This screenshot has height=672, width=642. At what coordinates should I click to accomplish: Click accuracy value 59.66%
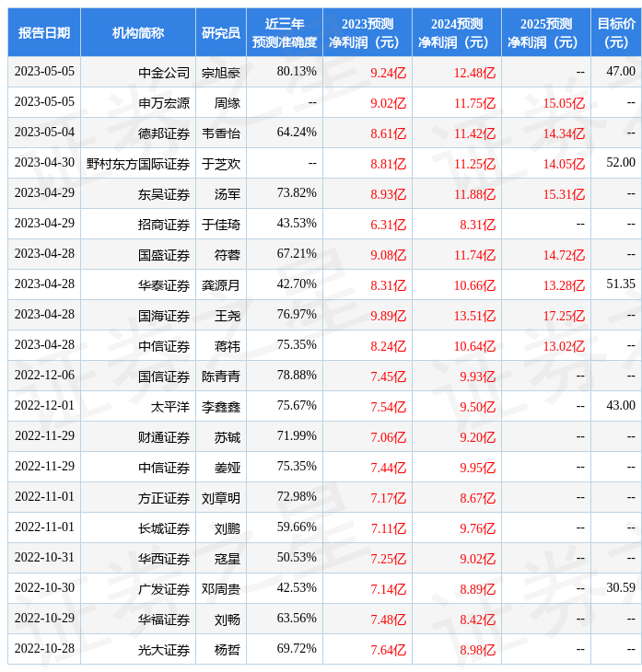(x=297, y=527)
